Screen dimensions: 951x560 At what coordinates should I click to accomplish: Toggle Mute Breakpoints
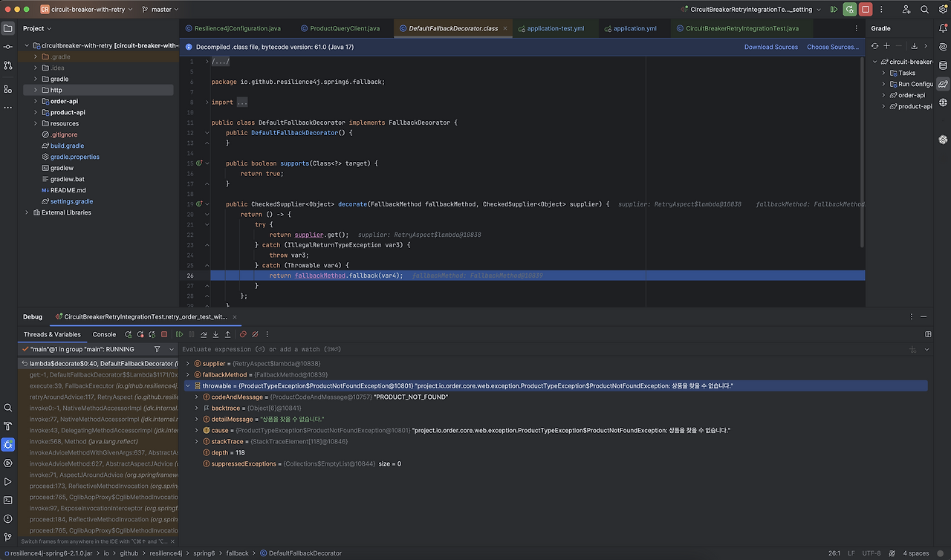[255, 334]
